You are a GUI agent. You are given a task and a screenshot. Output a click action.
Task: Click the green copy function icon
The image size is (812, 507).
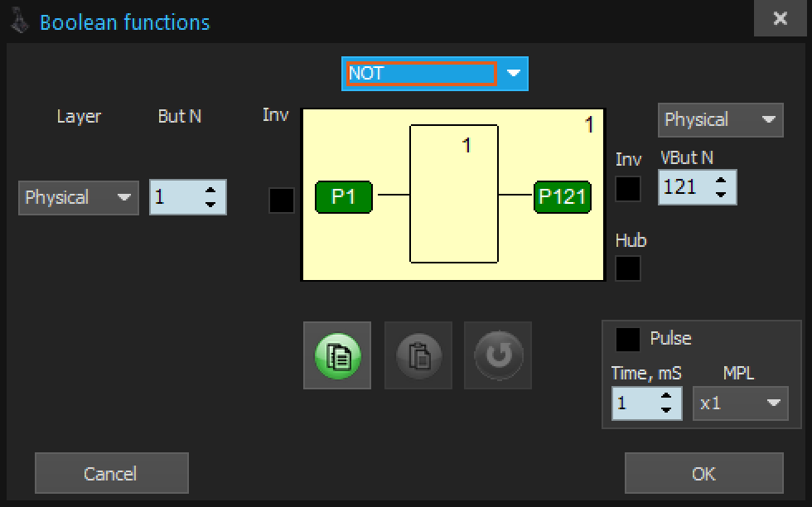[337, 355]
